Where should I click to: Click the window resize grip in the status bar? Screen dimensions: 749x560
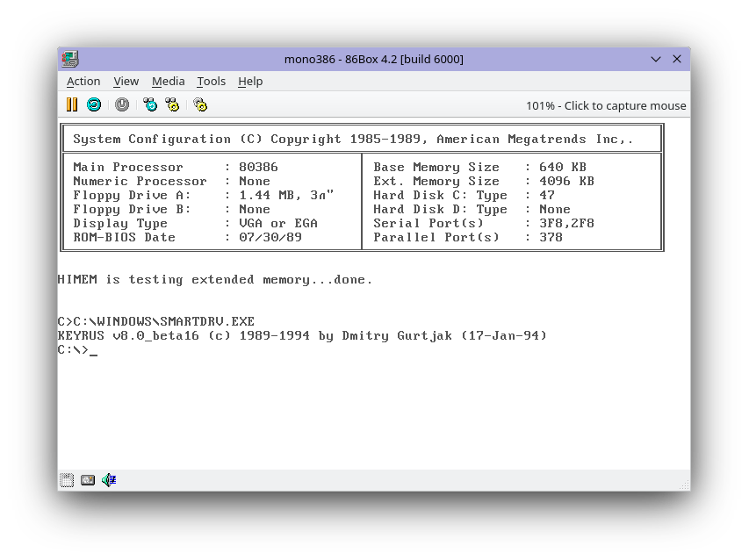point(684,485)
